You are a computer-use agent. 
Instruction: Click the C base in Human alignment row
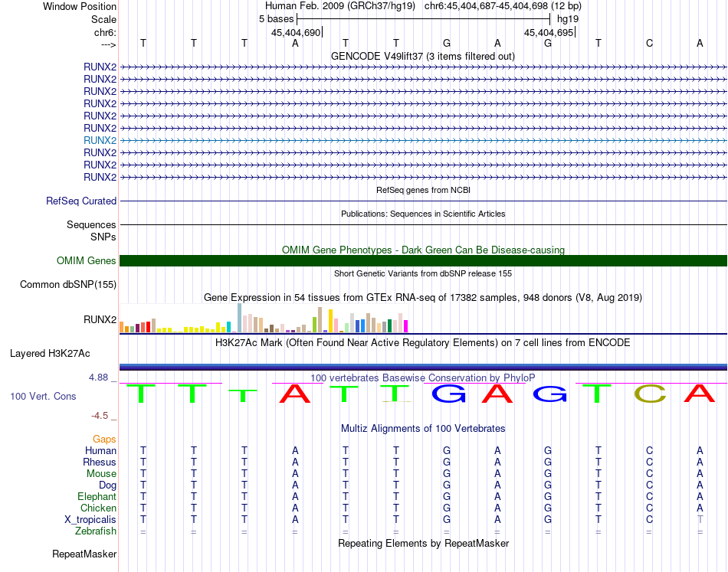649,450
